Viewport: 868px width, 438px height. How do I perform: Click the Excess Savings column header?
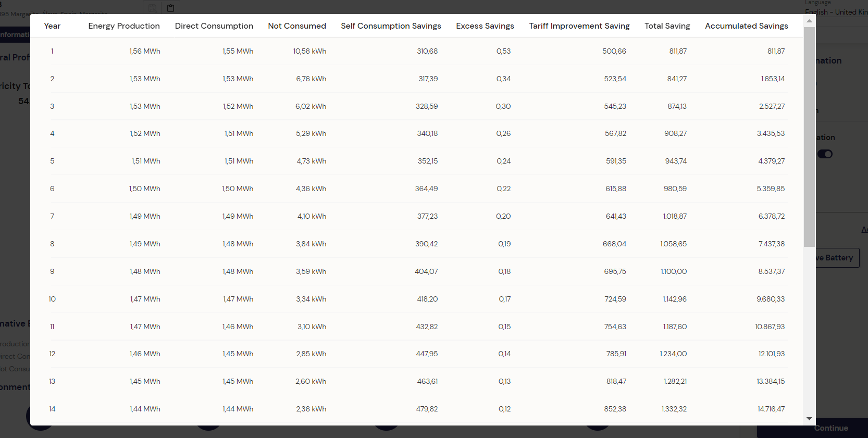(x=485, y=26)
